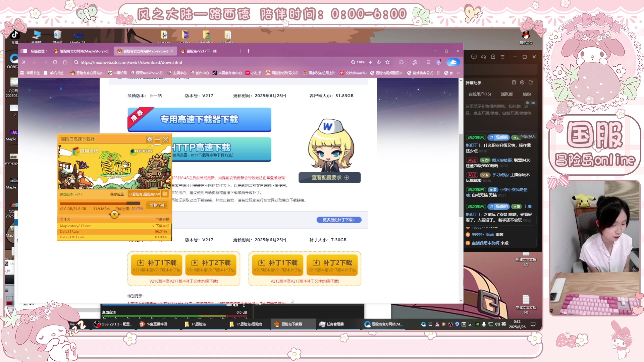Pause download with 暂停下载 button

pos(157,205)
